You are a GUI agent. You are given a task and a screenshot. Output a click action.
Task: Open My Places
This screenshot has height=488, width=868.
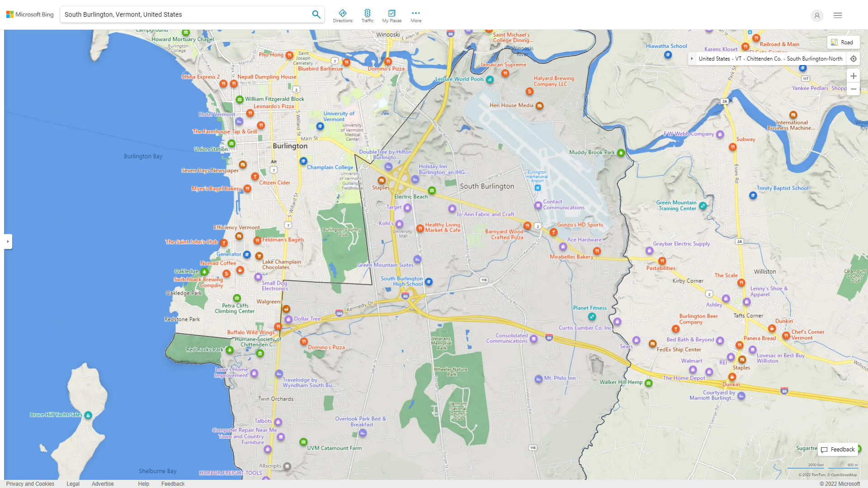coord(392,16)
